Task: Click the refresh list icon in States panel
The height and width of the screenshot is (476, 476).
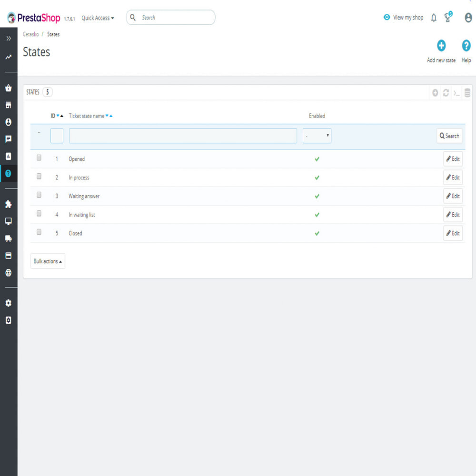Action: (x=446, y=93)
